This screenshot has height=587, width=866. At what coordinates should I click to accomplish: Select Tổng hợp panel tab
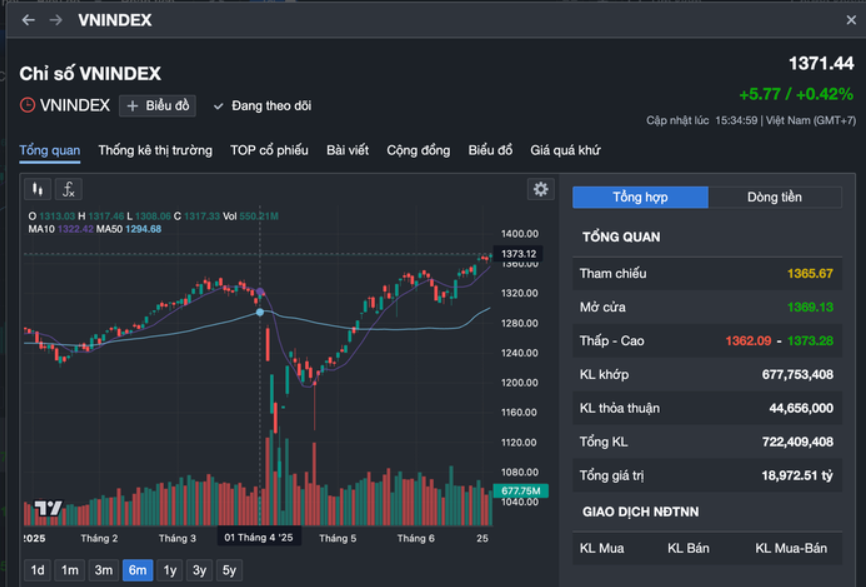click(x=640, y=197)
